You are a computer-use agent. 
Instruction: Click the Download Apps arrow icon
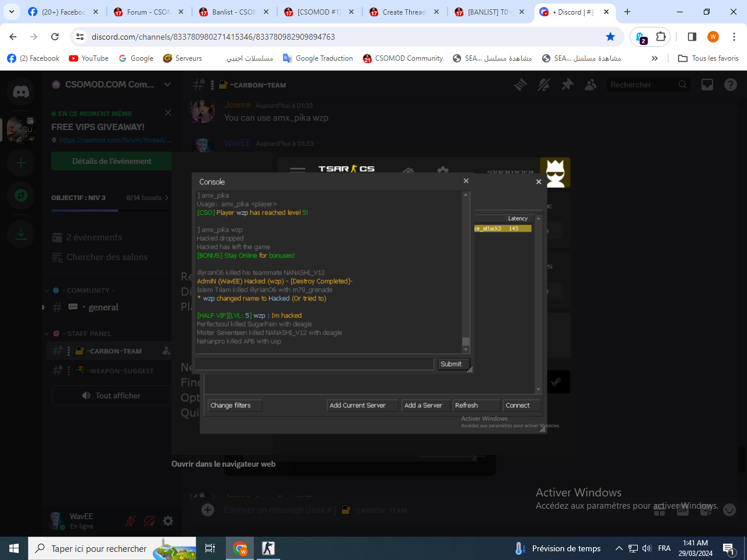point(21,234)
